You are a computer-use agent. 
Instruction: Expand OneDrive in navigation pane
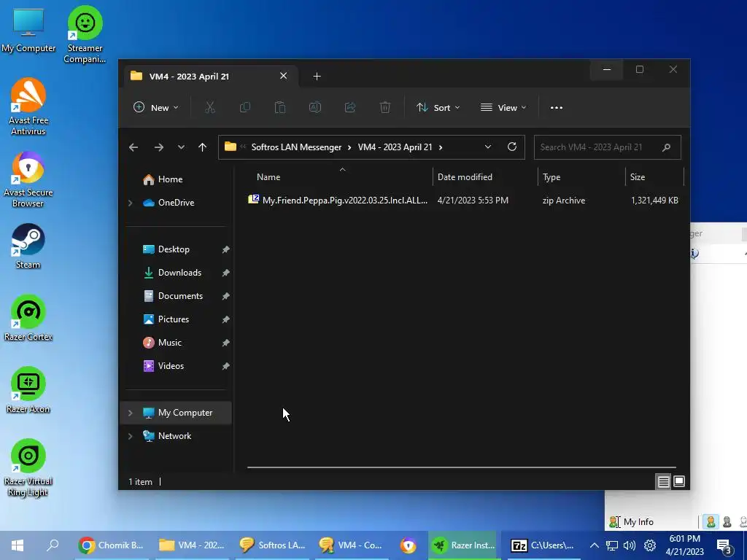(x=130, y=203)
